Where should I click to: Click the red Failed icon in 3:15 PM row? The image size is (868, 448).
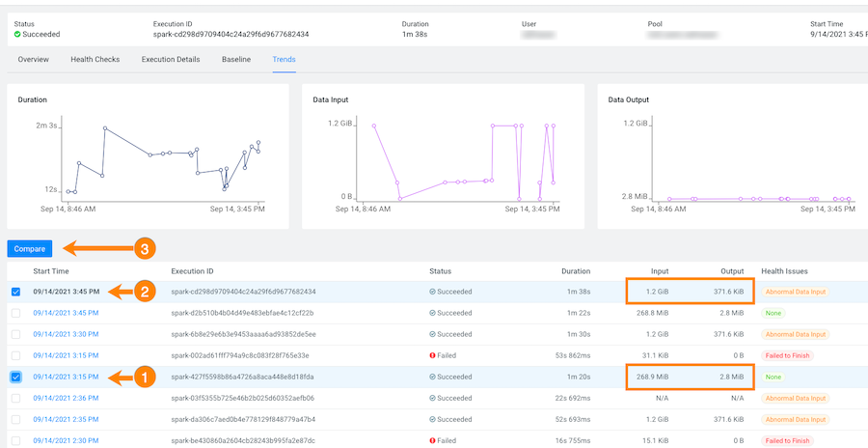(433, 355)
